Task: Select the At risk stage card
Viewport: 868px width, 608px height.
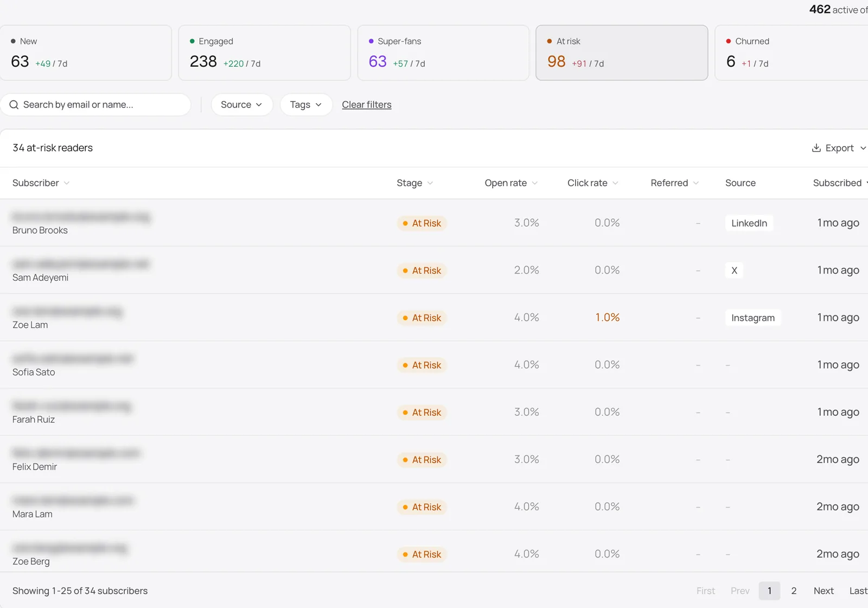Action: pyautogui.click(x=622, y=53)
